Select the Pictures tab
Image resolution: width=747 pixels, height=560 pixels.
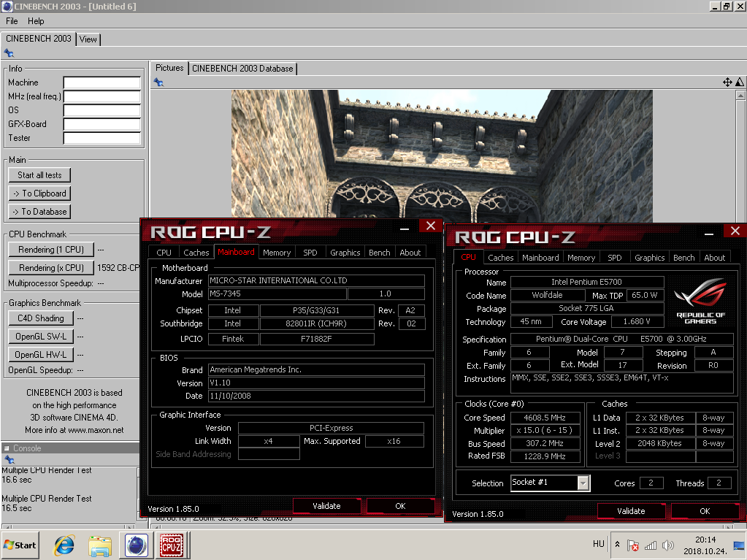tap(169, 68)
